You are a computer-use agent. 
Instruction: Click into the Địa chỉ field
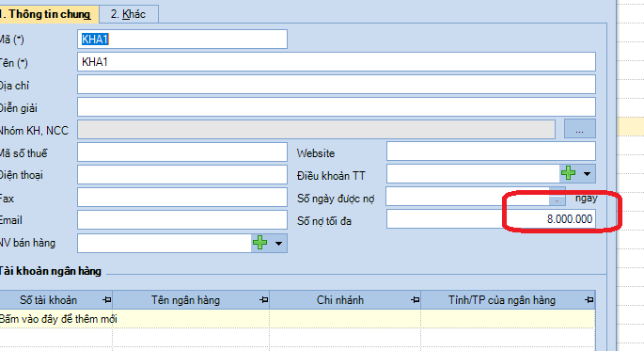coord(337,85)
